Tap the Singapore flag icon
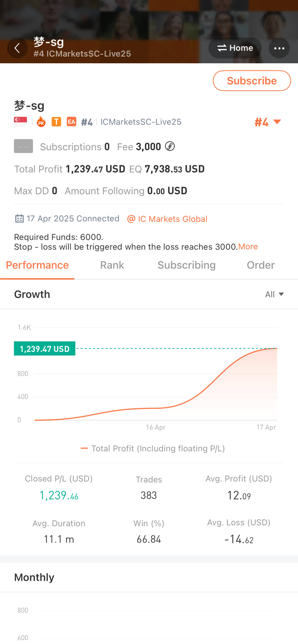298x644 pixels. 20,121
